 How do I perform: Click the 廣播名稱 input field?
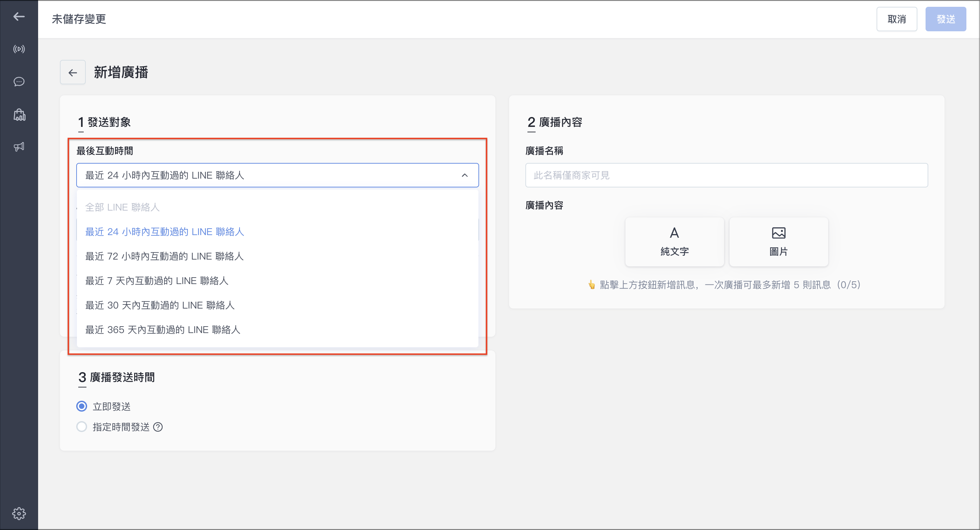click(x=726, y=175)
